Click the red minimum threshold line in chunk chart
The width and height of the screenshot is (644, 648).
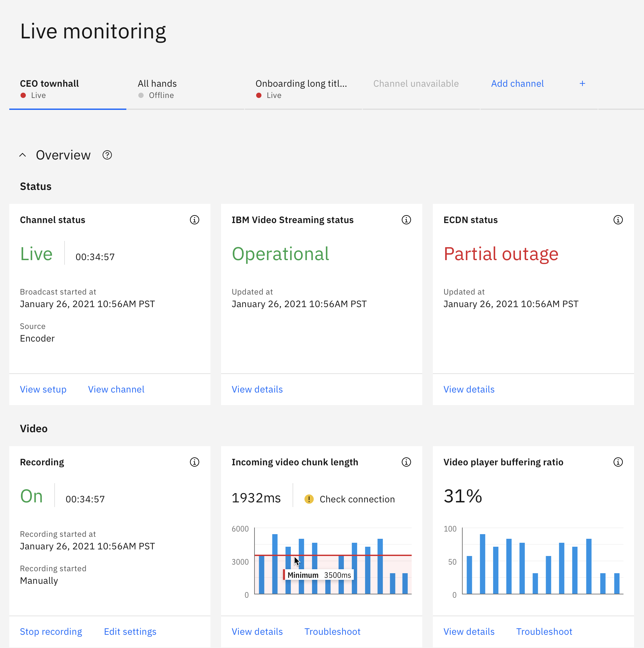[x=333, y=555]
